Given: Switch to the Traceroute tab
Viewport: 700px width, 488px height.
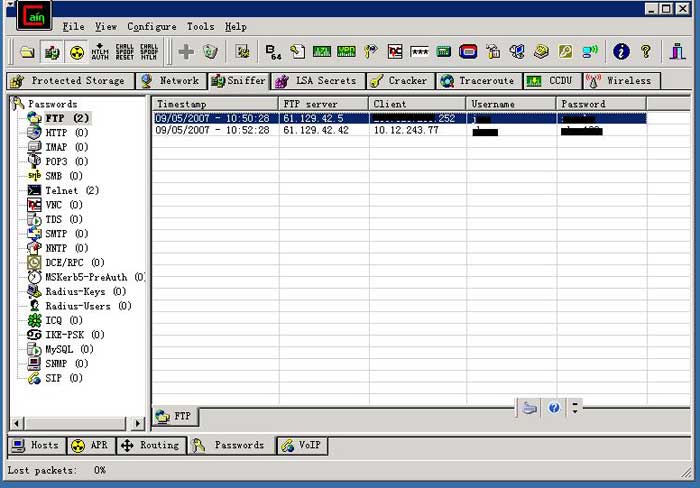Looking at the screenshot, I should [479, 81].
